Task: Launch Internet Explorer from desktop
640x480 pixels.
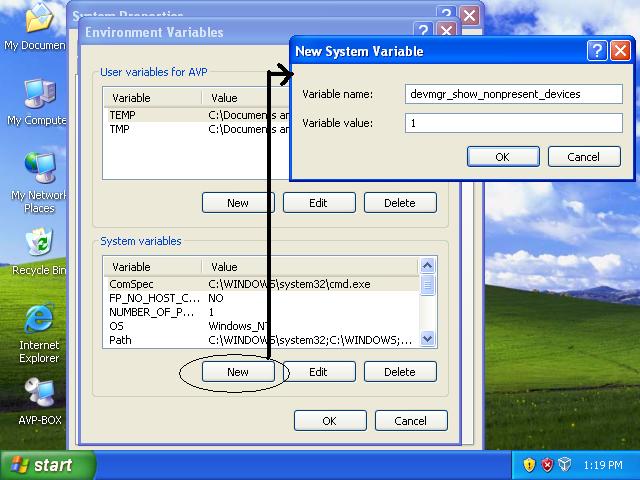Action: [39, 333]
